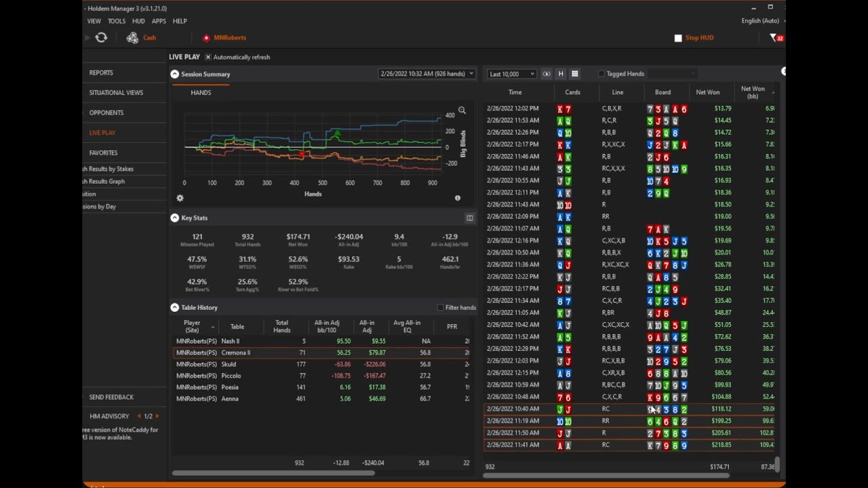Open Sessions by Day favorite

[99, 207]
